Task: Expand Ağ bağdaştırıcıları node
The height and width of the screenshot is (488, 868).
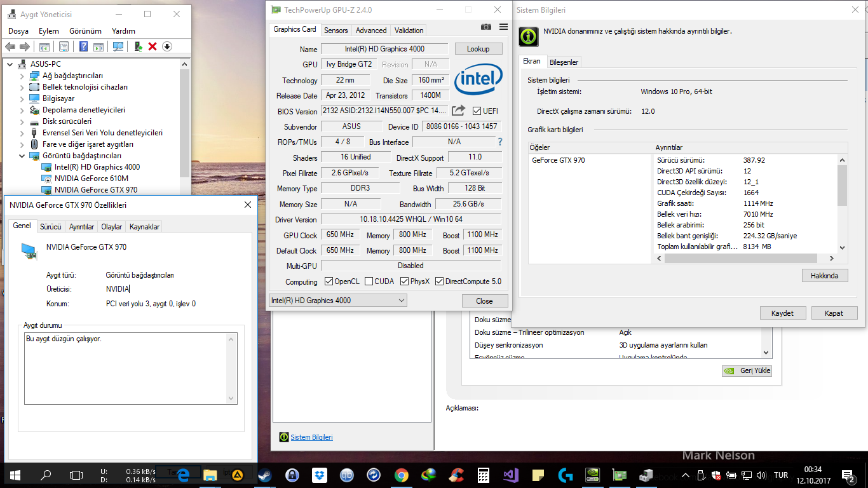Action: (22, 76)
